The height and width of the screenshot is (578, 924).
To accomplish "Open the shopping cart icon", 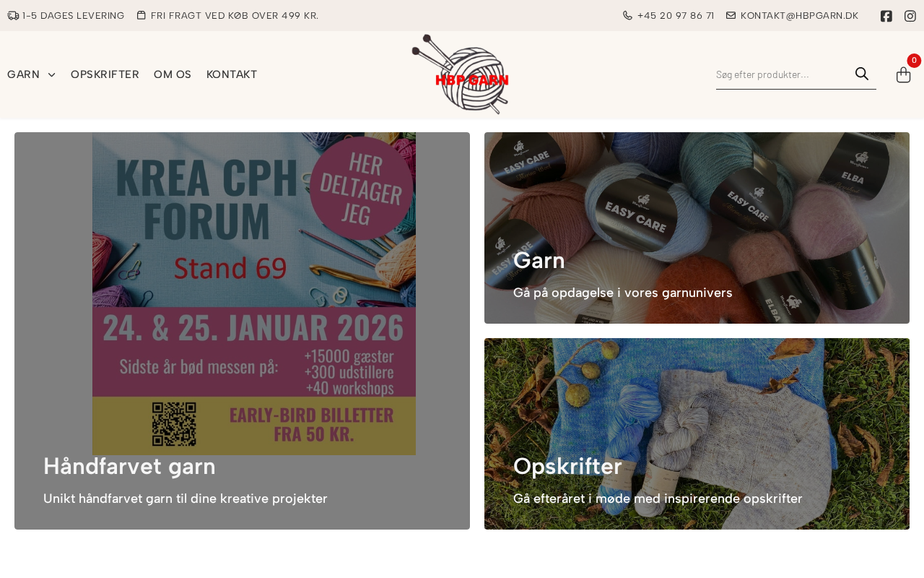I will pos(903,74).
